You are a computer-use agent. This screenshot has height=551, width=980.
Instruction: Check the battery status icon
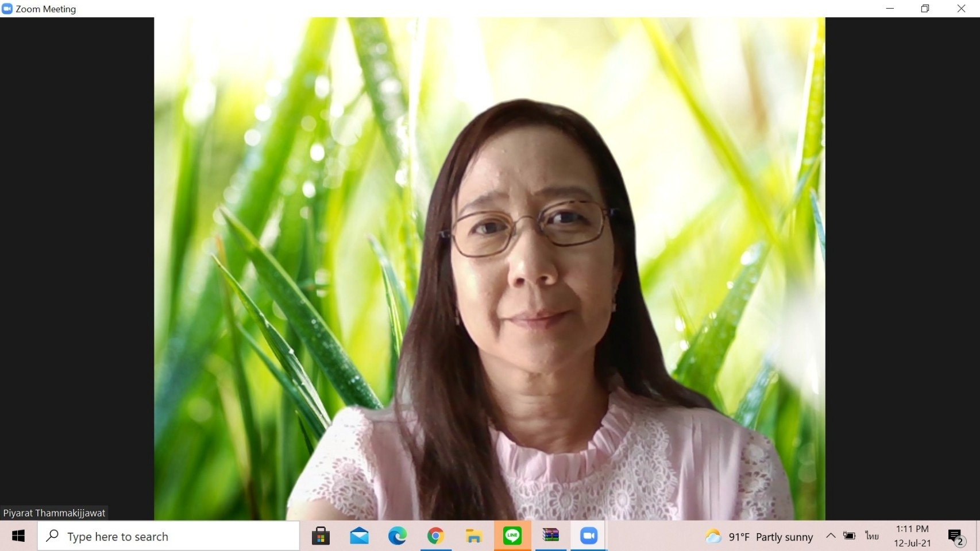click(x=849, y=536)
